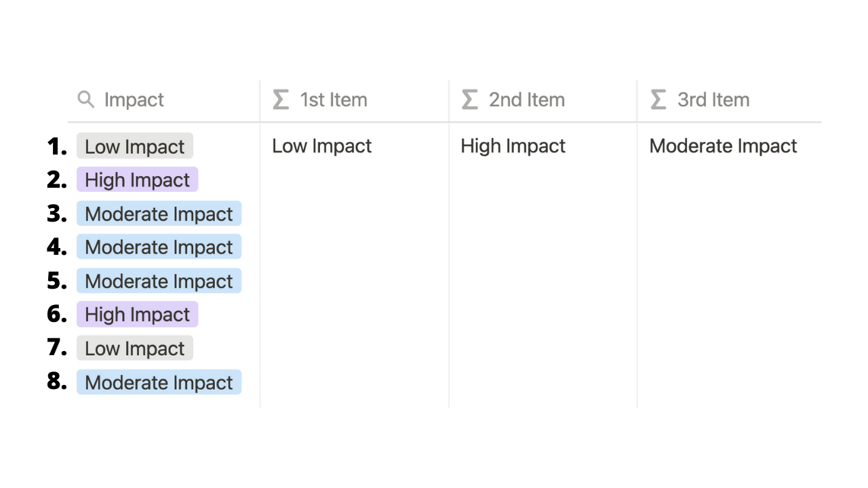868x488 pixels.
Task: Select the High Impact tag in row 2
Action: 137,180
